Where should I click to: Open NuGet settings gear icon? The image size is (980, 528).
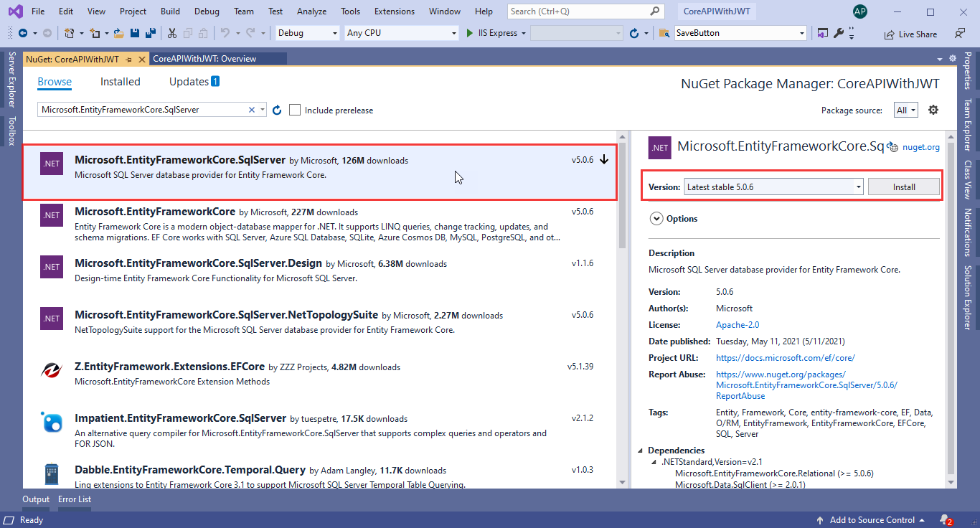point(933,110)
